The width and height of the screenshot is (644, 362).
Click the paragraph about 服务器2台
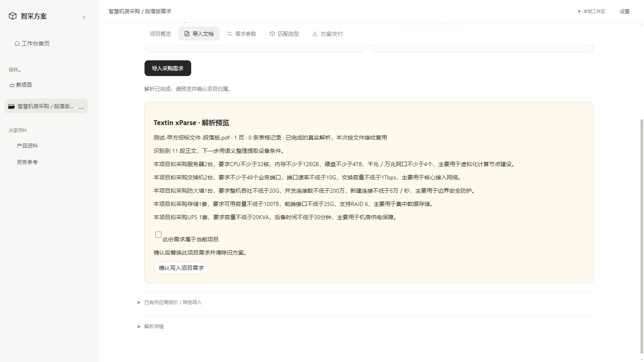point(334,164)
